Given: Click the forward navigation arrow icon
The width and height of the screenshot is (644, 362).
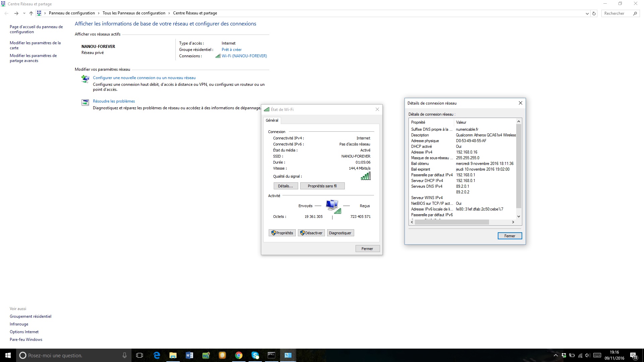Looking at the screenshot, I should [16, 13].
